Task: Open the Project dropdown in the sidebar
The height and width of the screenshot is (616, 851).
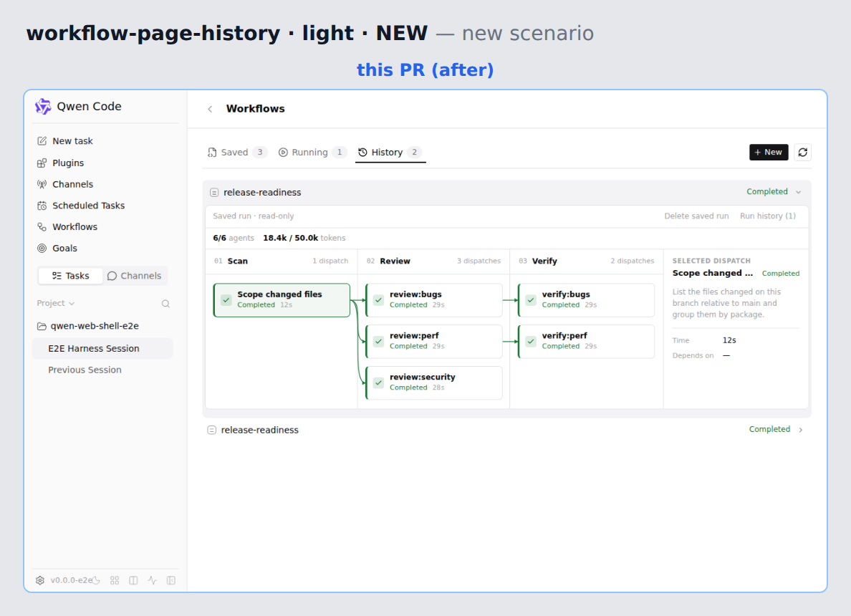Action: tap(55, 304)
